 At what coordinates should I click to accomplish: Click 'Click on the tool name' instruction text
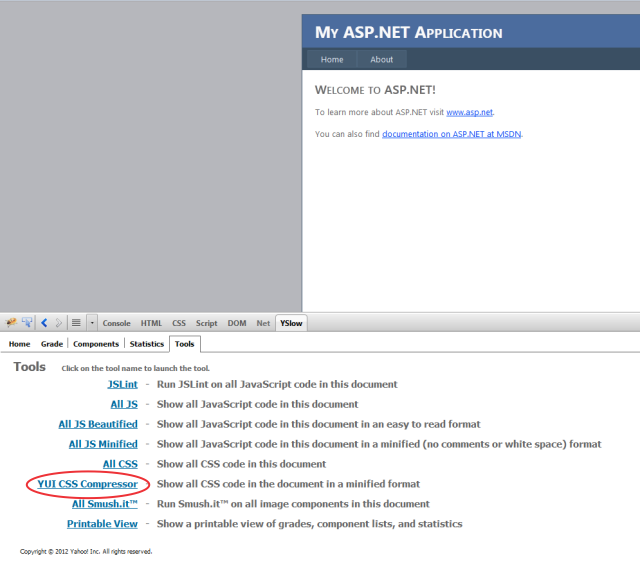pyautogui.click(x=136, y=368)
